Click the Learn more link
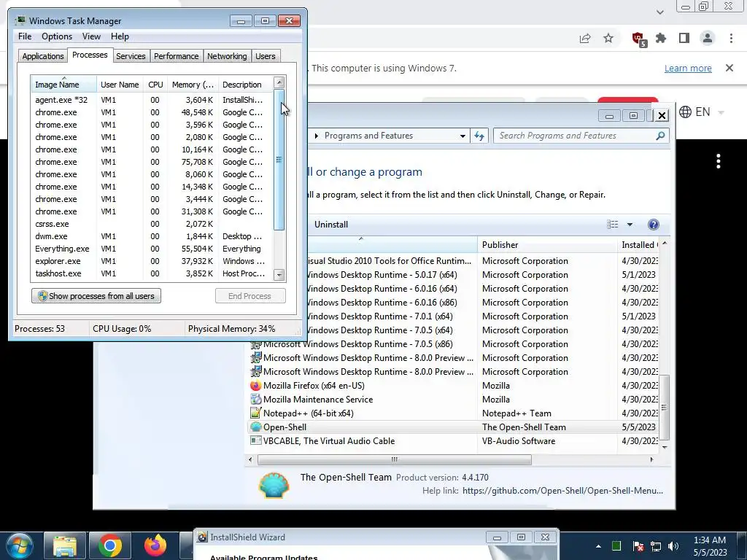747x560 pixels. (x=688, y=68)
